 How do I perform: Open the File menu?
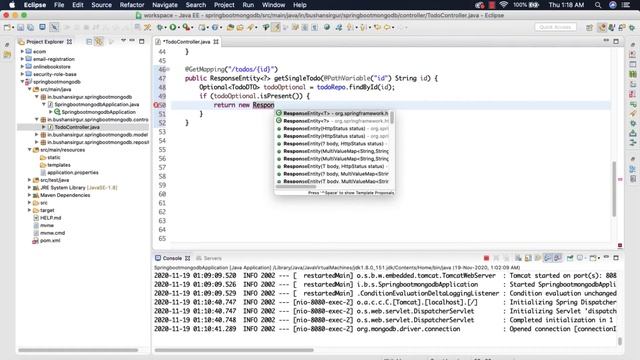[x=59, y=5]
